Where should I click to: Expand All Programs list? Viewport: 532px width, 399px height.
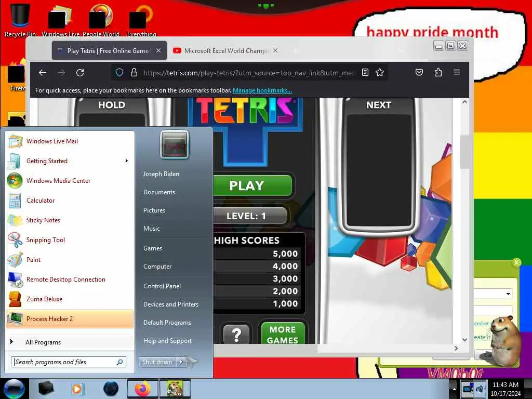(x=70, y=342)
